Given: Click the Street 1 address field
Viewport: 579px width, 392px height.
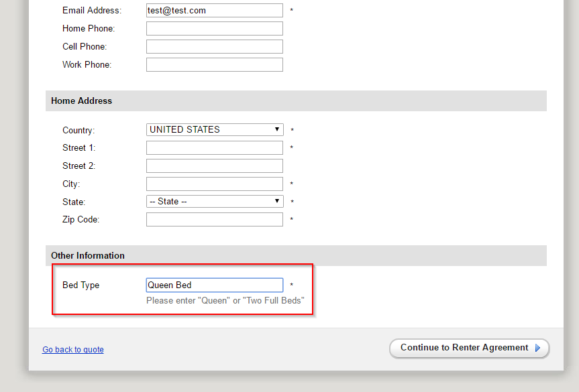Looking at the screenshot, I should coord(214,148).
